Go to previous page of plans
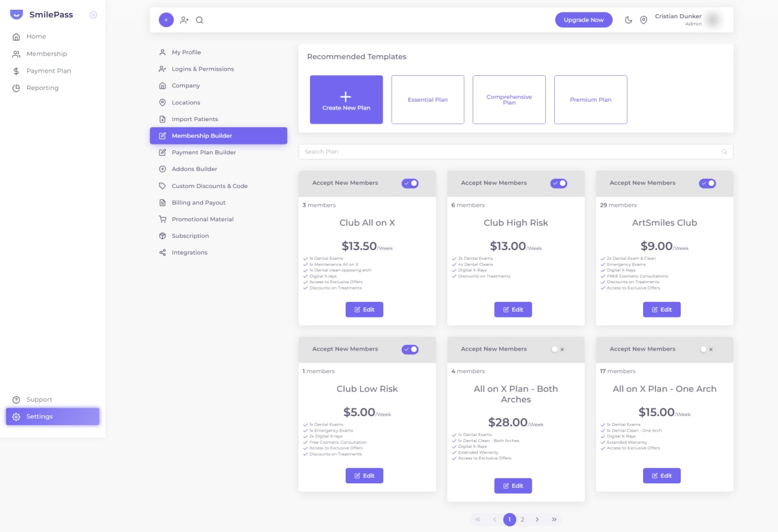Viewport: 778px width, 532px height. pos(495,520)
